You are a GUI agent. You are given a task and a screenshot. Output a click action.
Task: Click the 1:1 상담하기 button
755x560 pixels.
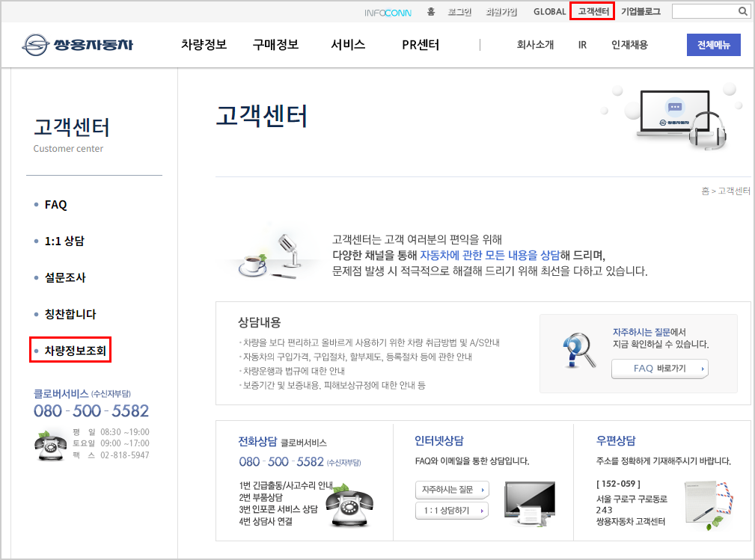click(450, 511)
